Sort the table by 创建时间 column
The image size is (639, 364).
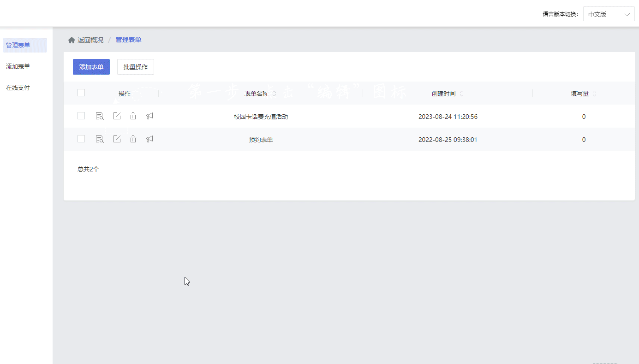[461, 93]
